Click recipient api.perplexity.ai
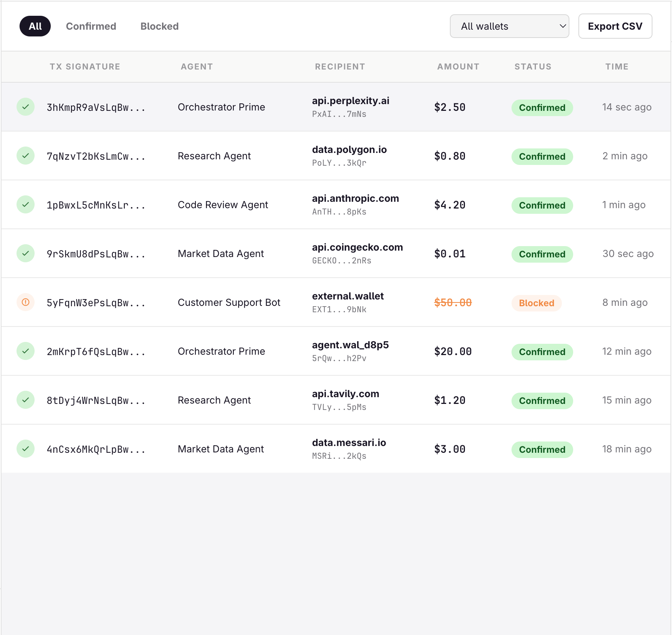Screen dimensions: 672x635 pyautogui.click(x=351, y=101)
